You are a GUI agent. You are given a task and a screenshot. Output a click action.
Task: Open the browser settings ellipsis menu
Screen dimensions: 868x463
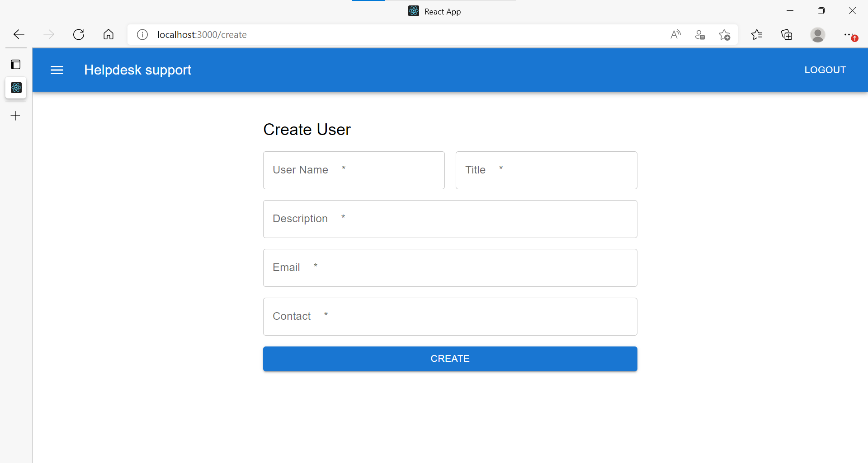click(x=850, y=34)
